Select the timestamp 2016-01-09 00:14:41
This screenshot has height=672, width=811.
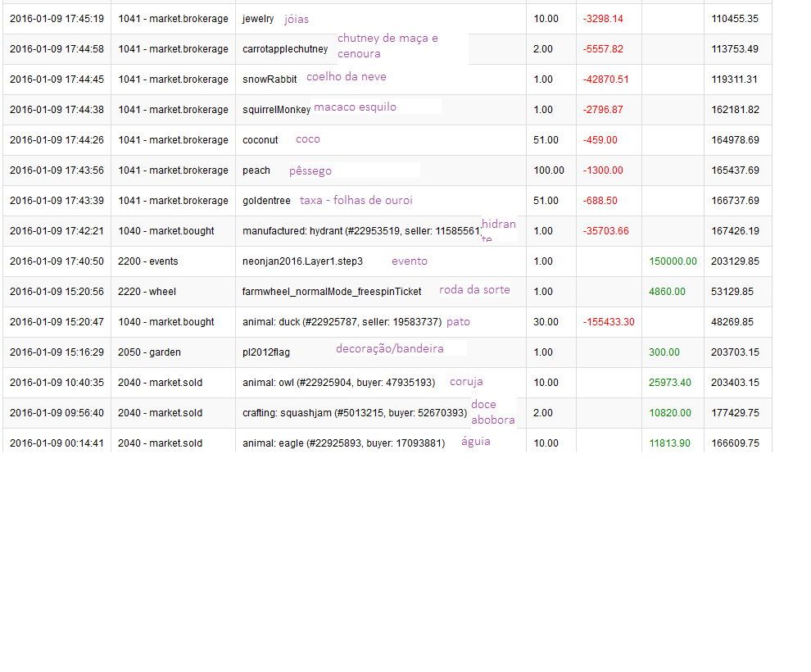click(57, 443)
